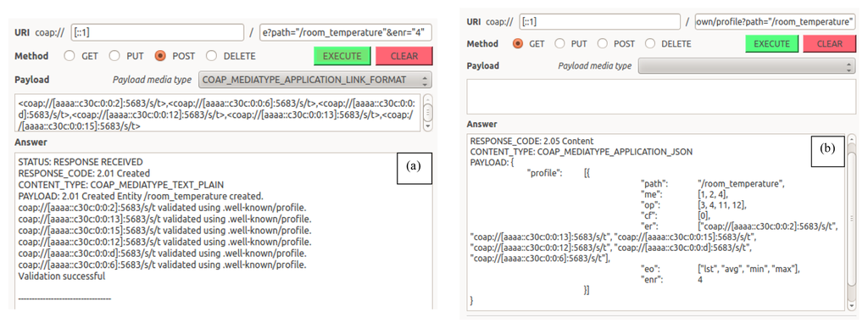The height and width of the screenshot is (329, 868).
Task: Click the payload scrollbar in panel (a)
Action: 427,113
